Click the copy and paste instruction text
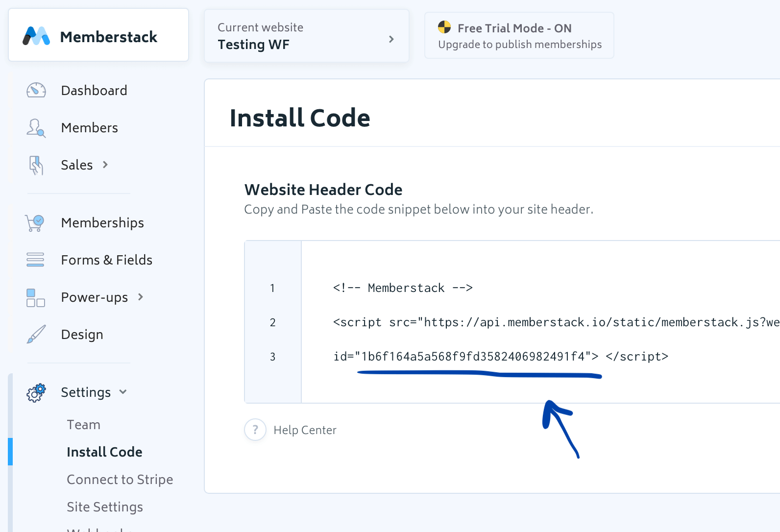This screenshot has height=532, width=780. (419, 209)
